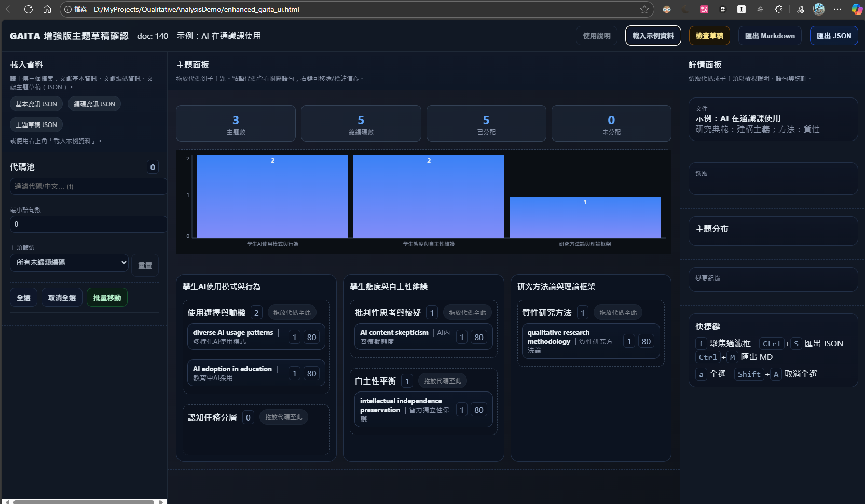Click the browser profile avatar
The image size is (865, 504).
click(819, 9)
